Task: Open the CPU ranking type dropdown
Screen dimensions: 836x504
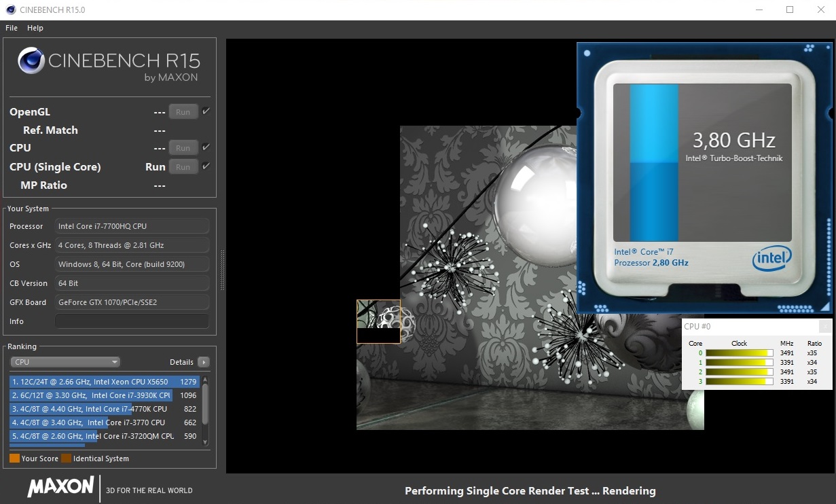Action: [x=65, y=362]
